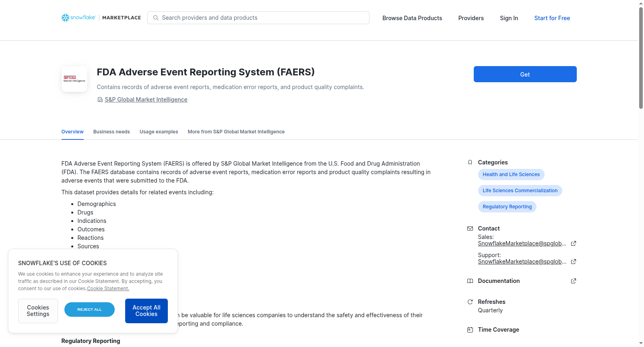Click the Support SnowflakeMarketplace email link
The image size is (644, 347).
tap(522, 262)
